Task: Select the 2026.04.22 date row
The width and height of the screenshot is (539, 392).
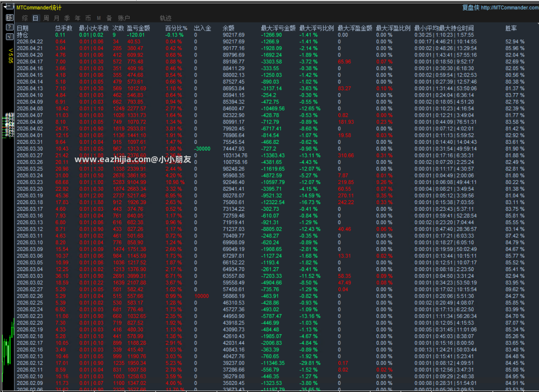Action: (30, 42)
